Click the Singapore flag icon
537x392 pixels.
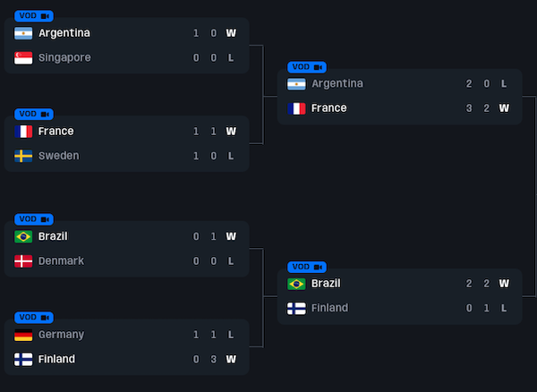[23, 58]
